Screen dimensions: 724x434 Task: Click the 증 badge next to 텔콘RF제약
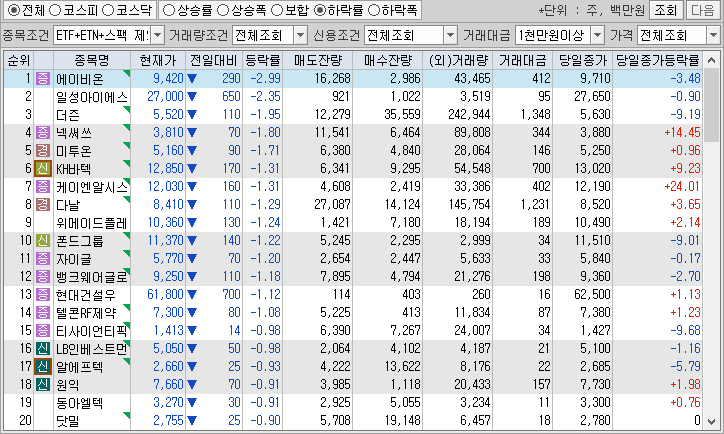click(x=43, y=313)
